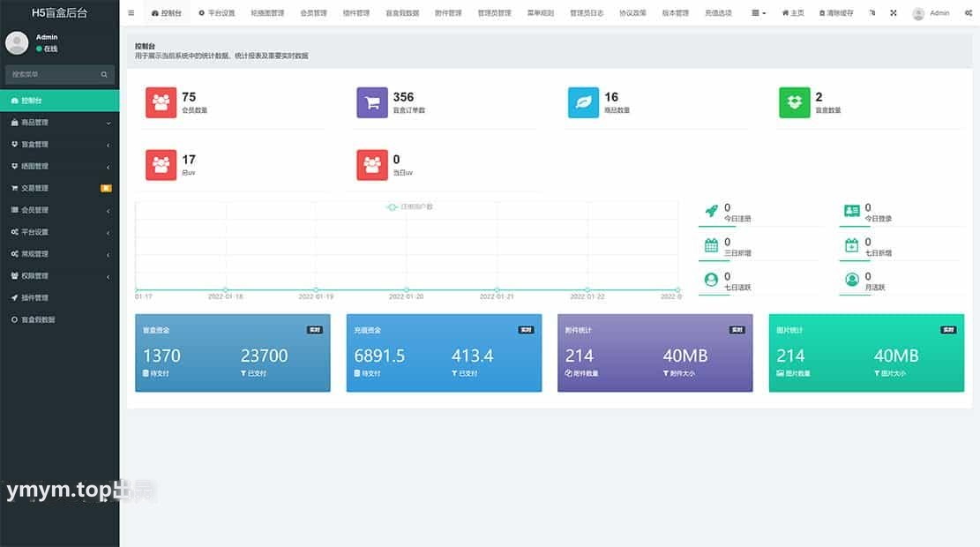Open 插件管理 in the sidebar
The height and width of the screenshot is (547, 980).
click(x=60, y=297)
